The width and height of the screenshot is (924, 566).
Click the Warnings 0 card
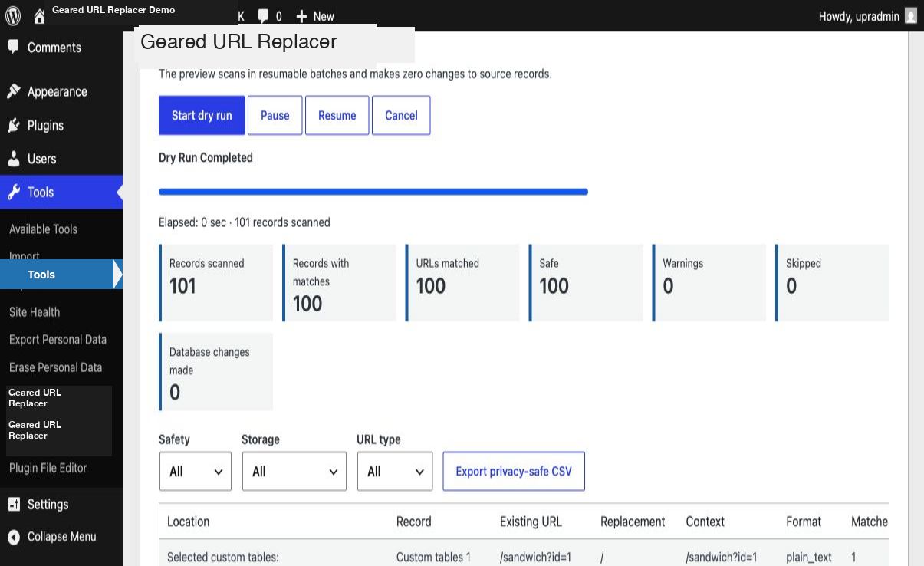709,282
